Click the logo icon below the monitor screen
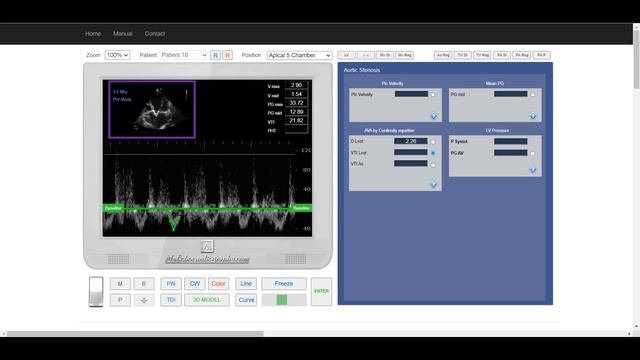The width and height of the screenshot is (640, 360). [x=207, y=247]
